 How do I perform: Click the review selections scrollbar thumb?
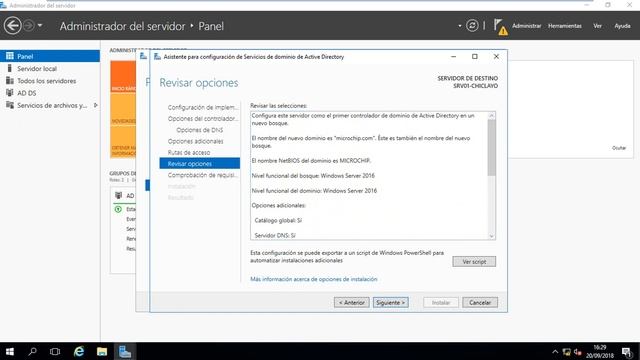point(491,147)
